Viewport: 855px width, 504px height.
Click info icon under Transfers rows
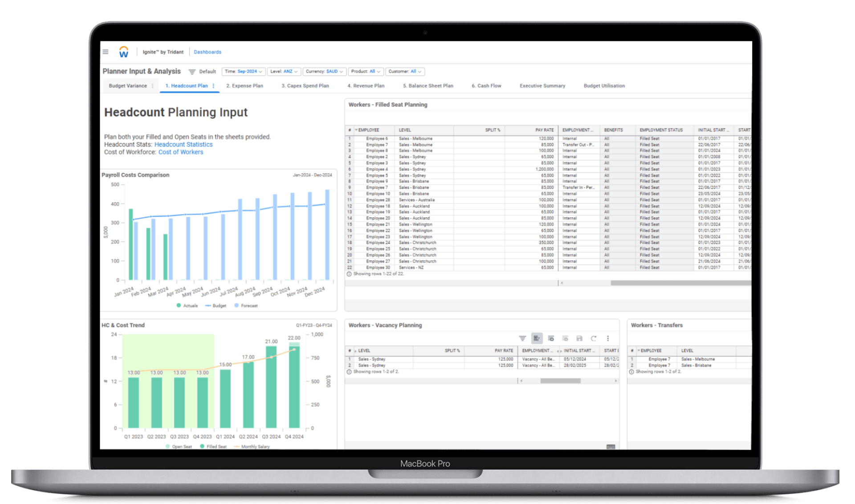click(x=631, y=372)
